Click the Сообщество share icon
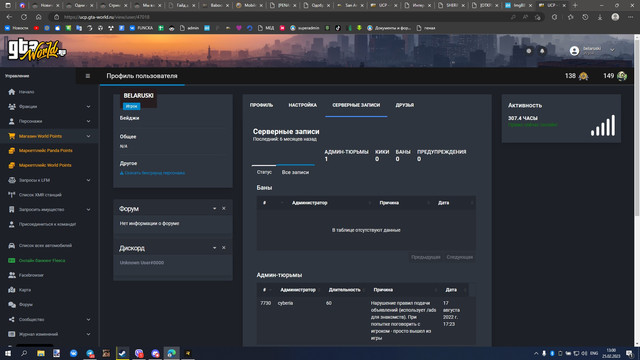The image size is (640, 360). pos(12,319)
